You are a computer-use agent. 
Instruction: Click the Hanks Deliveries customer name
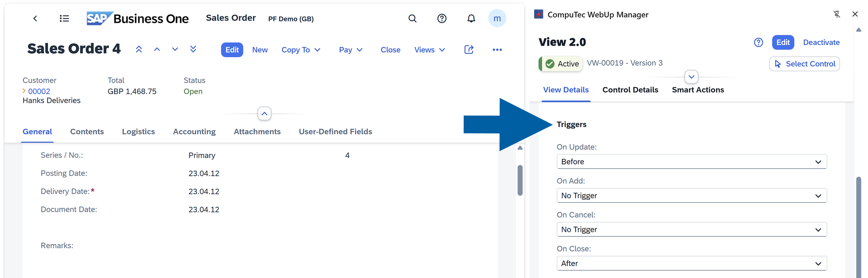pyautogui.click(x=52, y=101)
